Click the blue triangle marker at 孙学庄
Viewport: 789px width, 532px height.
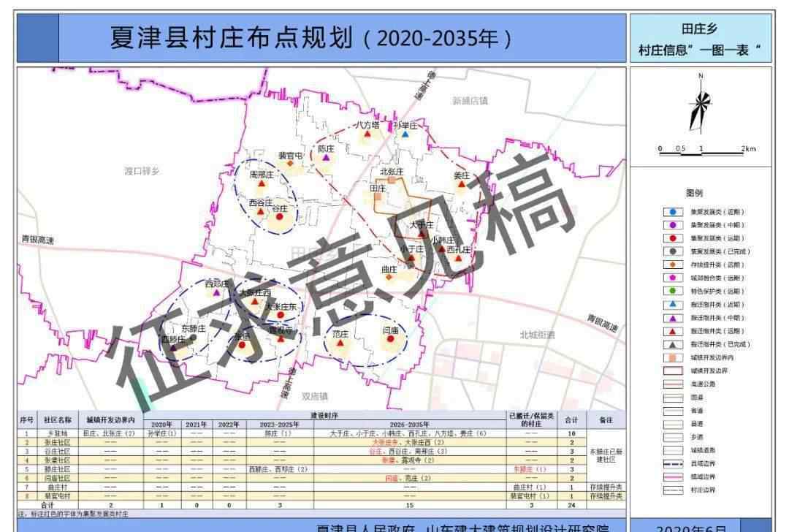405,135
